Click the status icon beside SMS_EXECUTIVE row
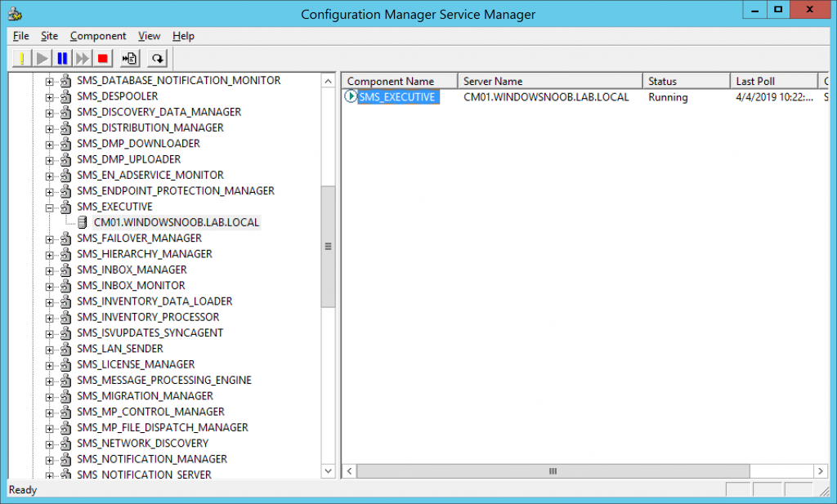The width and height of the screenshot is (837, 504). [350, 97]
